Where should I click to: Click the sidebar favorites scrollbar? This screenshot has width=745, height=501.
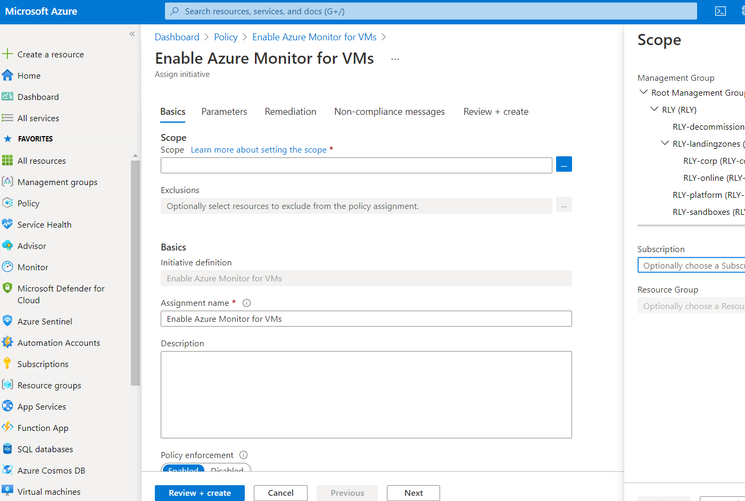[135, 273]
